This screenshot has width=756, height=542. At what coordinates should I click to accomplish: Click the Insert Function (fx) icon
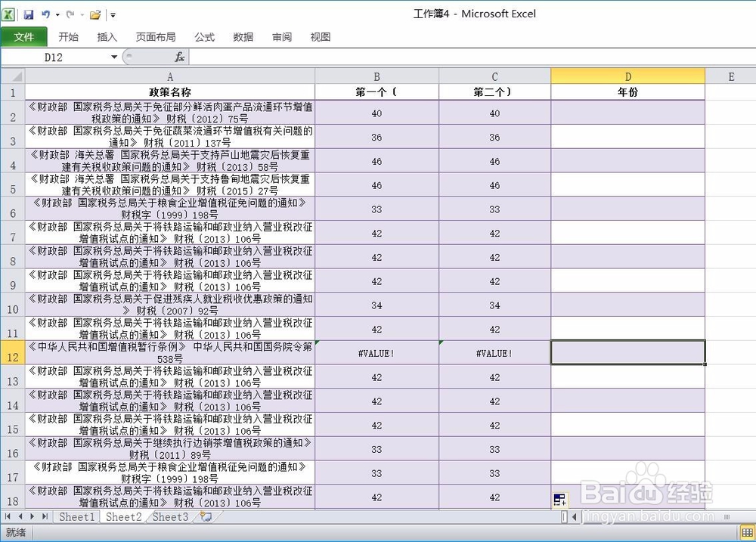179,56
